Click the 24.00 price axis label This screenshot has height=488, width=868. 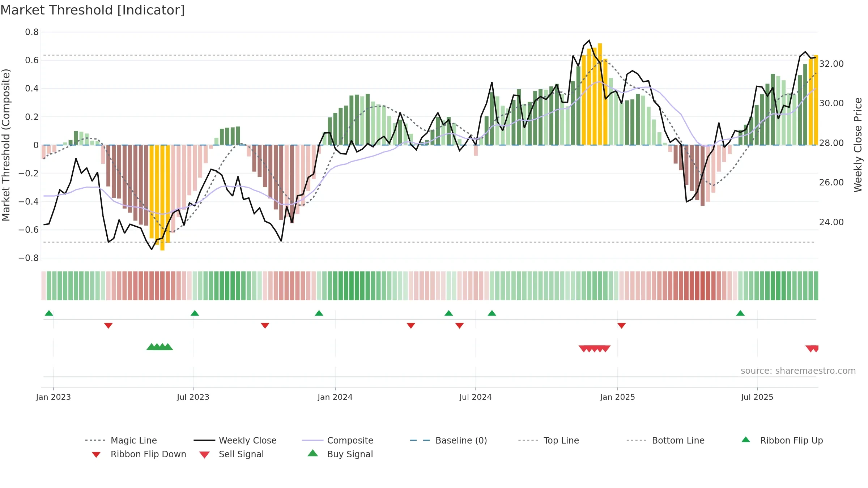tap(831, 222)
